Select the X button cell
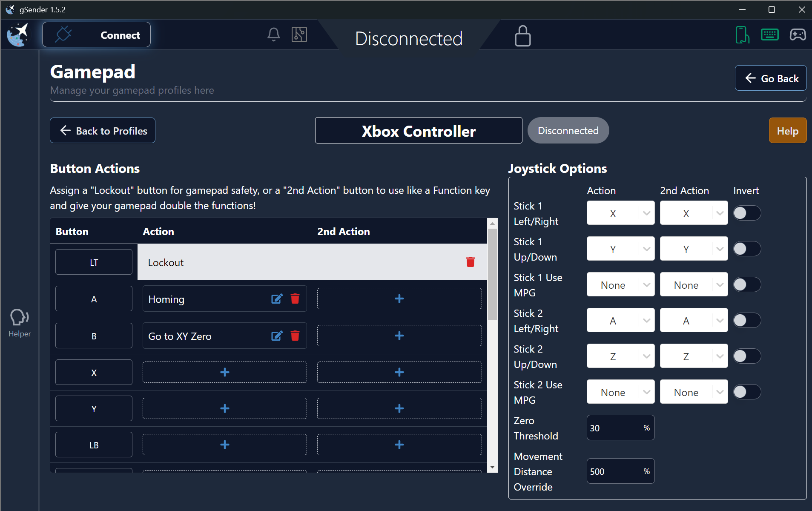 point(94,372)
